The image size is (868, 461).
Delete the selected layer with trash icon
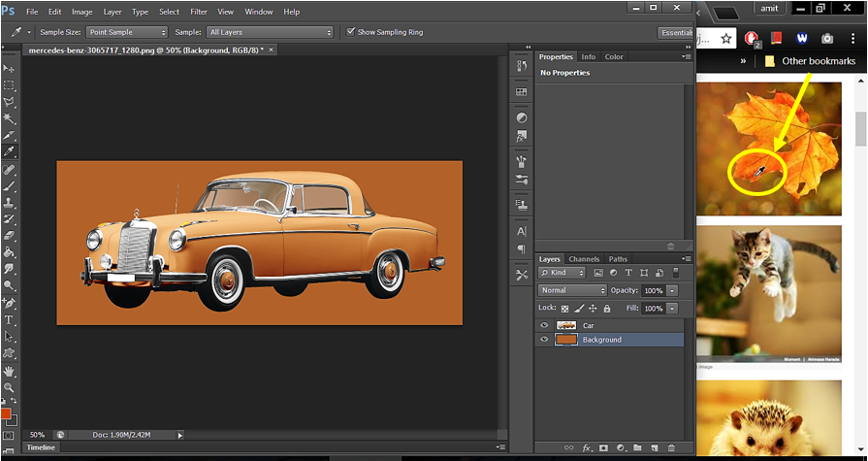click(x=671, y=447)
